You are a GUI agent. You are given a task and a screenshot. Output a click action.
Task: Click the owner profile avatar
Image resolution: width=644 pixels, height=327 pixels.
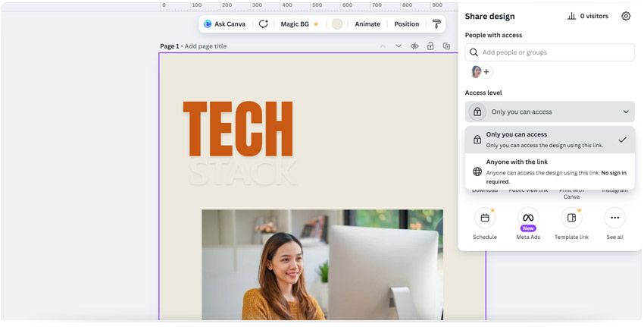coord(476,72)
